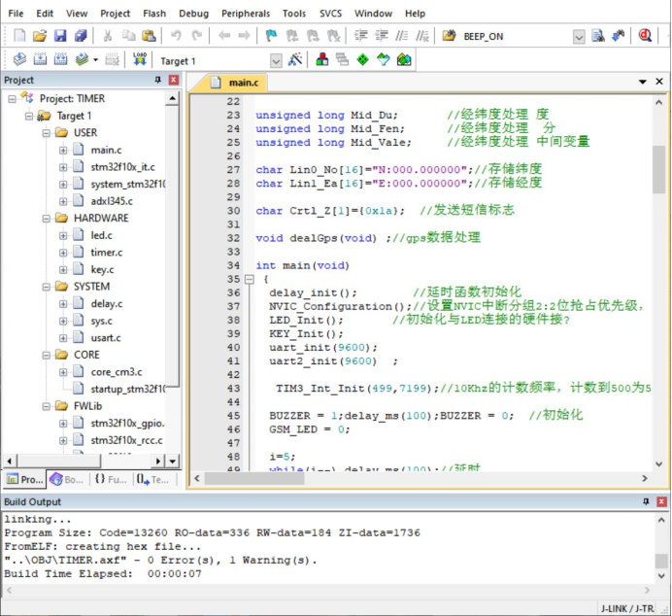This screenshot has width=672, height=616.
Task: Pin the Project panel
Action: [x=158, y=80]
